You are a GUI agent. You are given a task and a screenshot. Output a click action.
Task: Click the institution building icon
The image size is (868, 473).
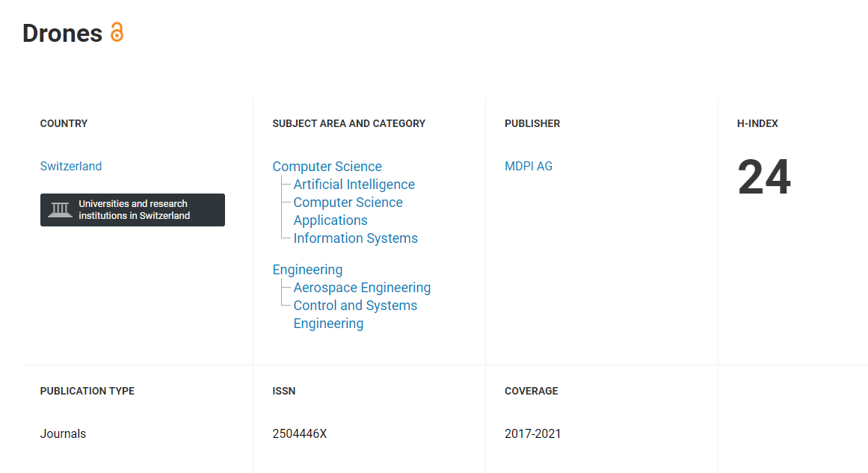(60, 210)
